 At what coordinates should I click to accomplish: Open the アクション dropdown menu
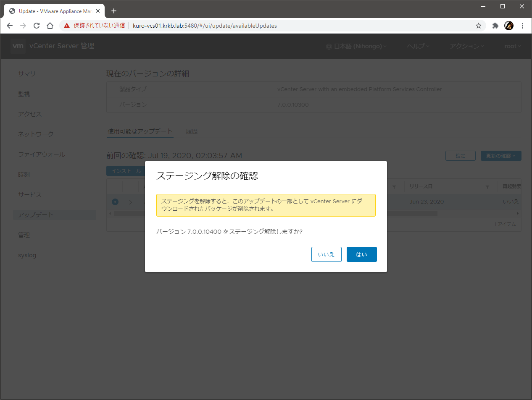[x=466, y=46]
